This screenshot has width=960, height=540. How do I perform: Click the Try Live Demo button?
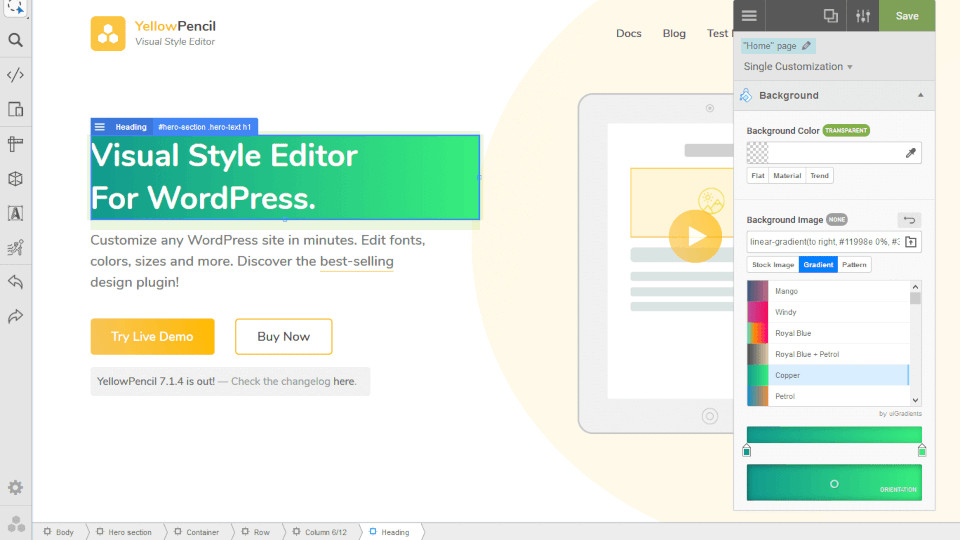coord(152,336)
